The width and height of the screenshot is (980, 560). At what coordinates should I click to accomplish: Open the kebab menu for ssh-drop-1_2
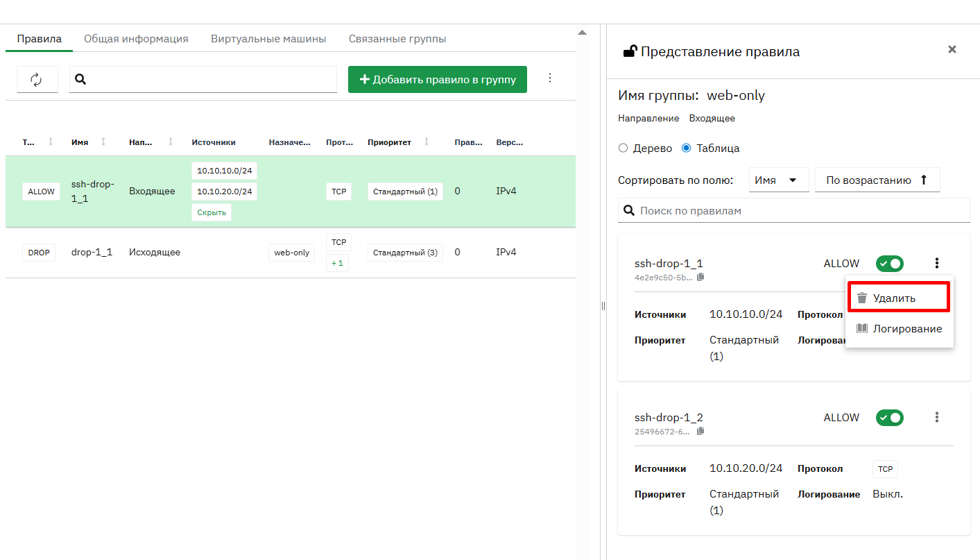click(937, 417)
